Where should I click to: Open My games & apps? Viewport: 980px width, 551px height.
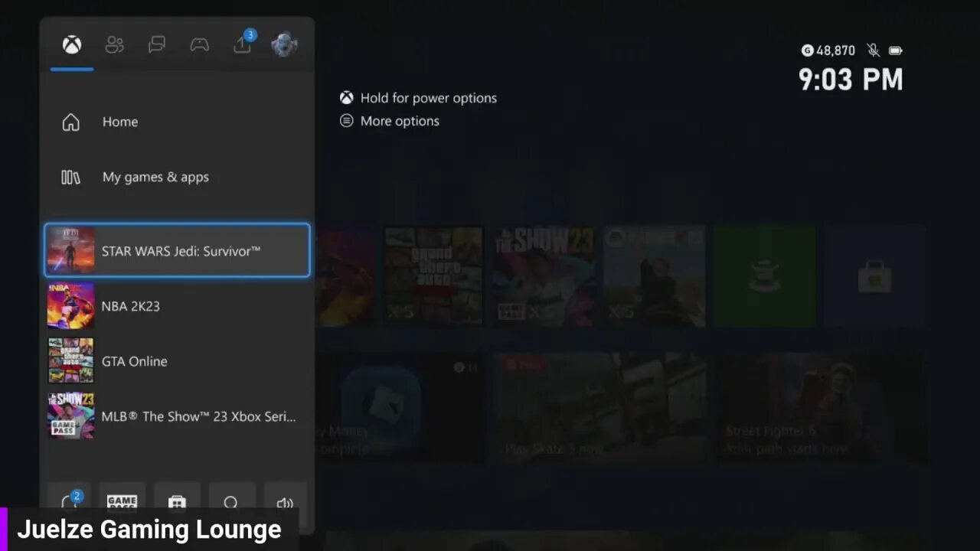click(177, 177)
